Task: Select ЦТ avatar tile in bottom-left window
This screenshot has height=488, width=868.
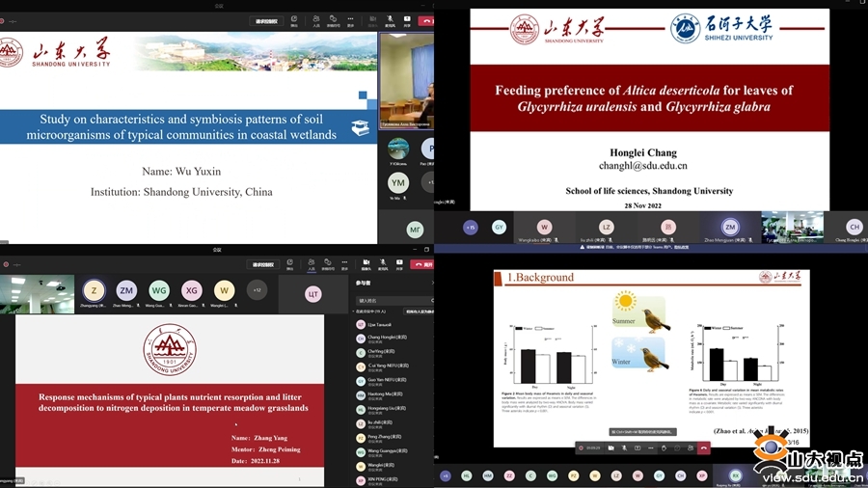Action: 312,294
